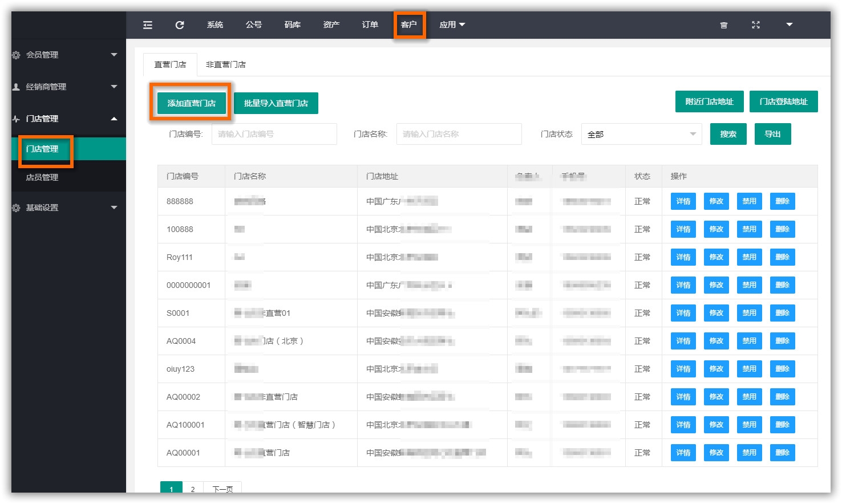
Task: Open the 公号 top menu
Action: 254,25
